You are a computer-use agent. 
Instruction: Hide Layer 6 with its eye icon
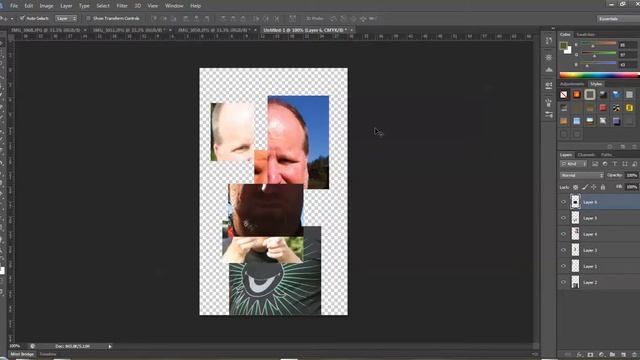564,202
